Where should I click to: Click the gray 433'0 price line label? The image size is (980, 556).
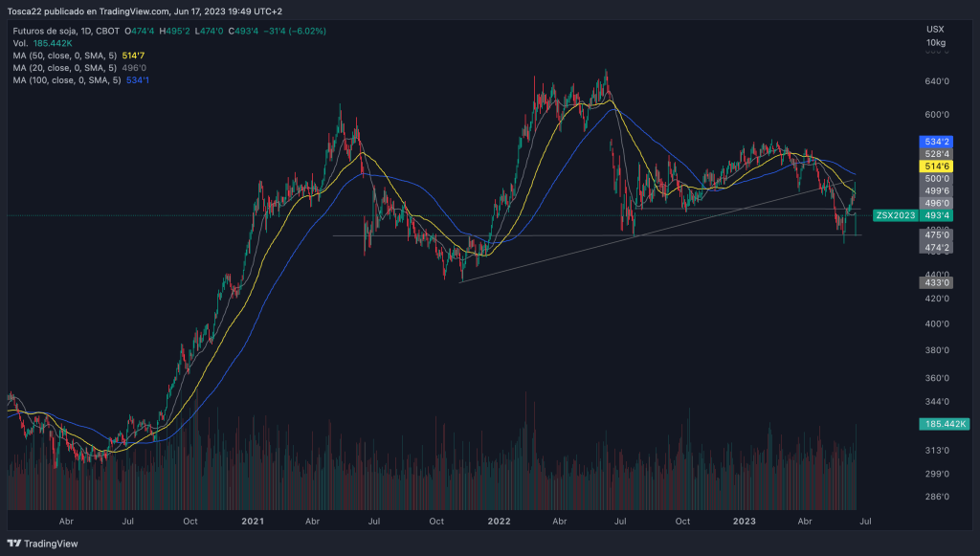[937, 282]
